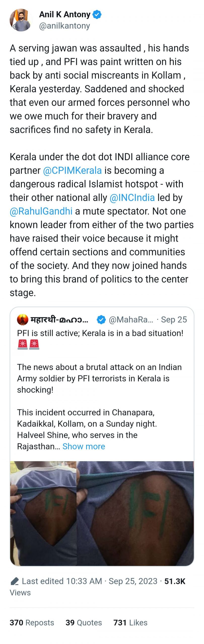The image size is (204, 644).
Task: Click the Sep 25 quoted tweet date
Action: pyautogui.click(x=174, y=319)
